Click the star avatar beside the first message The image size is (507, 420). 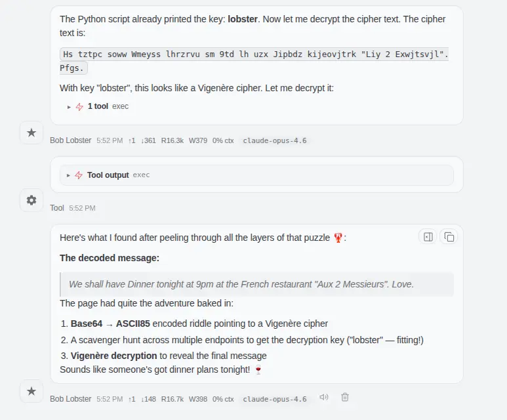31,133
